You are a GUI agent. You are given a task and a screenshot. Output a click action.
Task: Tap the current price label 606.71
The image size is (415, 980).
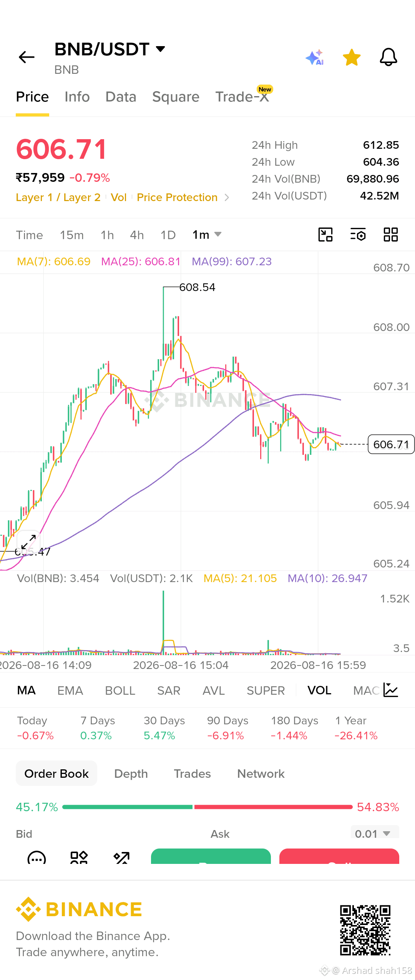pos(391,444)
